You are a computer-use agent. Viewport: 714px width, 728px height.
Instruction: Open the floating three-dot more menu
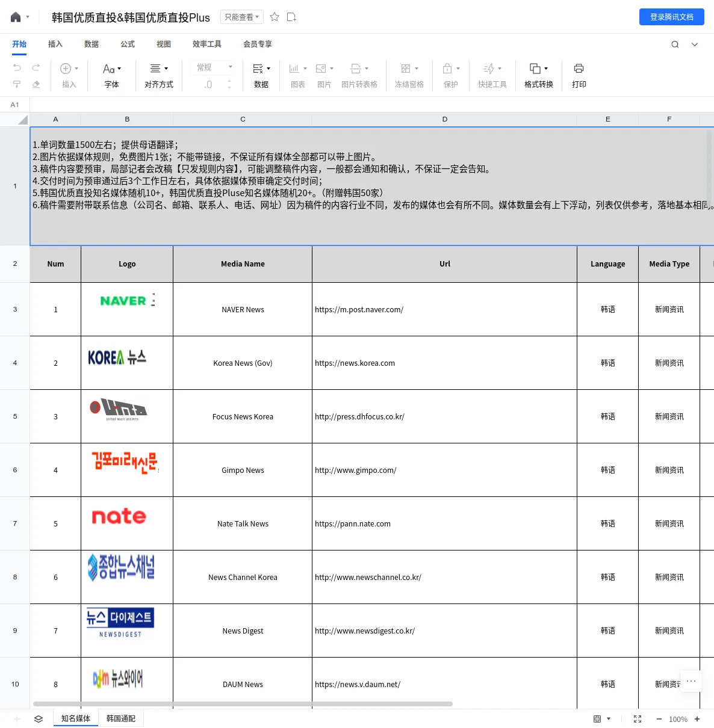coord(691,681)
